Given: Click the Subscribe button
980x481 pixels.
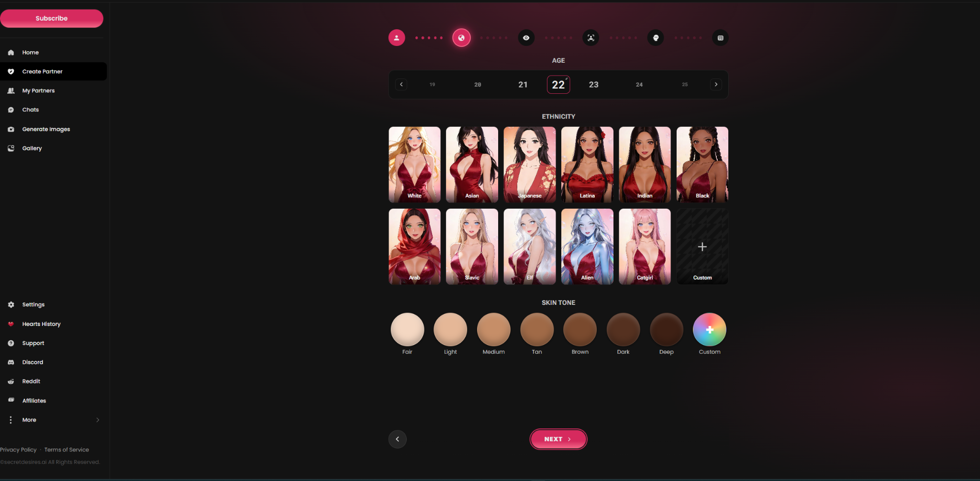Looking at the screenshot, I should click(x=52, y=18).
